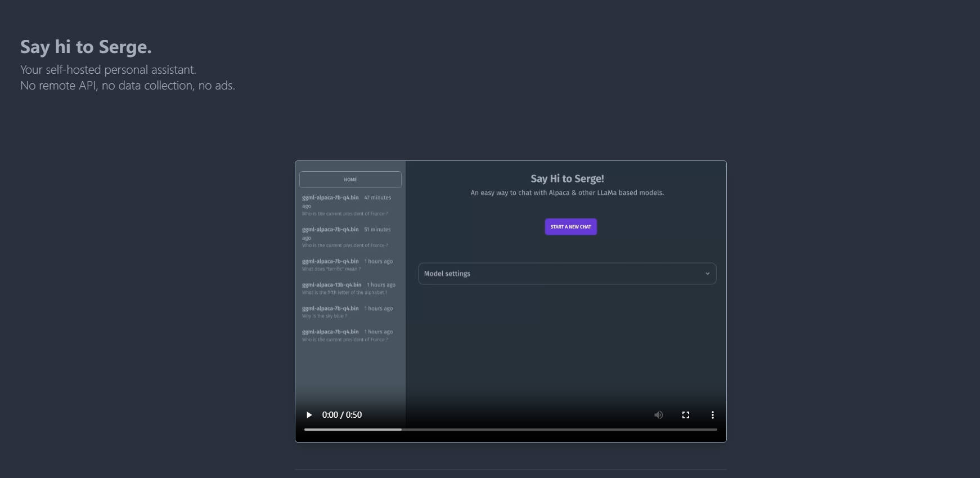Select the 'Why is the sky blue' chat
980x478 pixels.
tap(347, 312)
